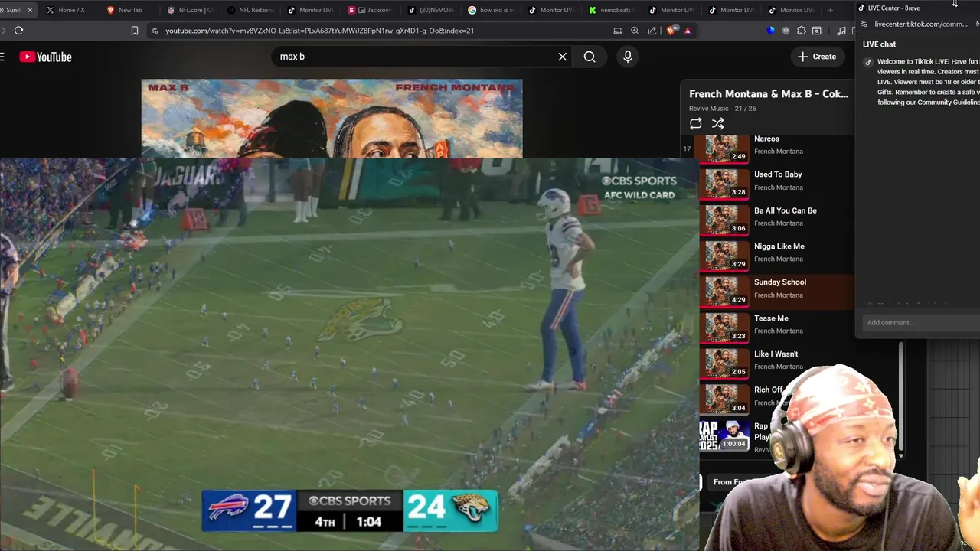Click the playlist title French Montana & Max B
This screenshot has width=980, height=551.
tap(768, 93)
